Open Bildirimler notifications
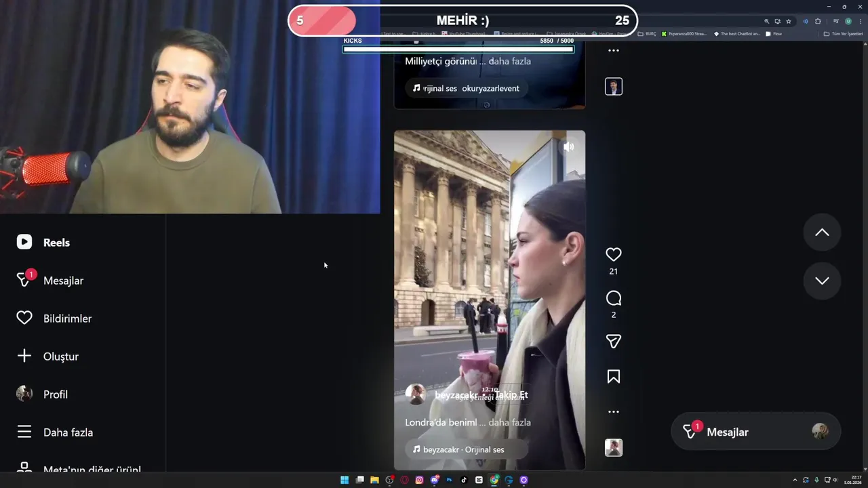 tap(54, 318)
